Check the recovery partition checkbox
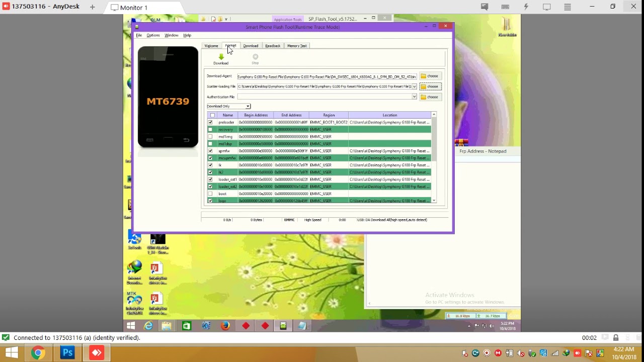Image resolution: width=644 pixels, height=362 pixels. pos(210,129)
